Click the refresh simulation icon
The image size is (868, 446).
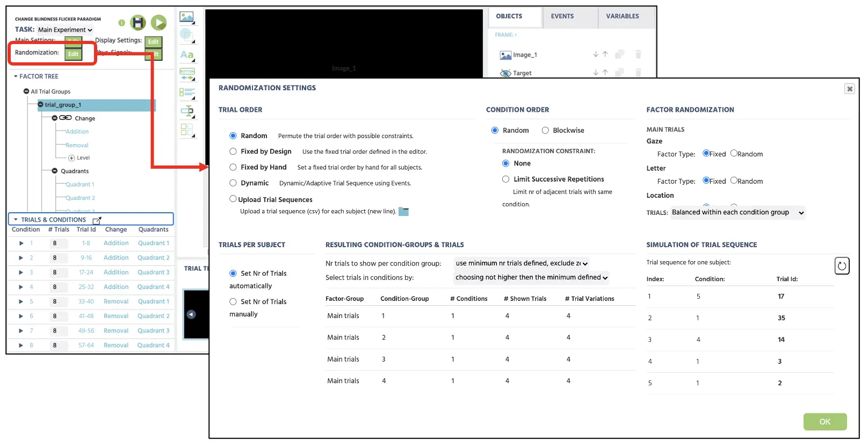842,265
